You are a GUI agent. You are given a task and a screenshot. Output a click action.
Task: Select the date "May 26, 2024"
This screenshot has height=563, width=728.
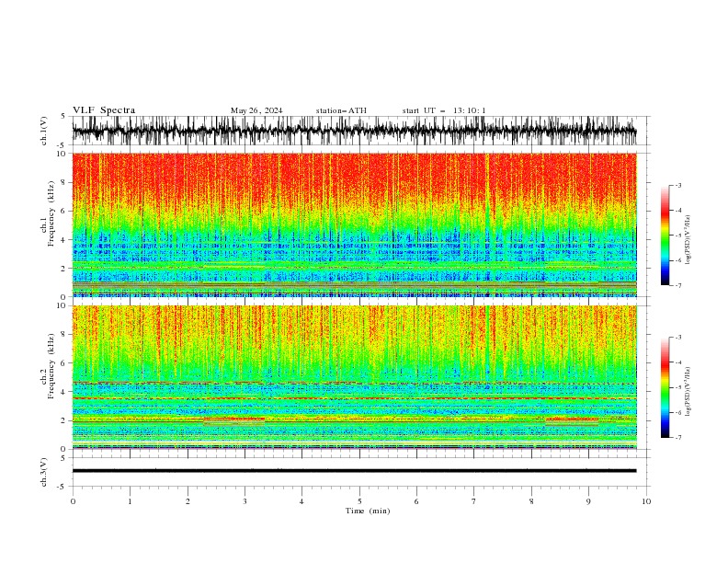[x=256, y=110]
